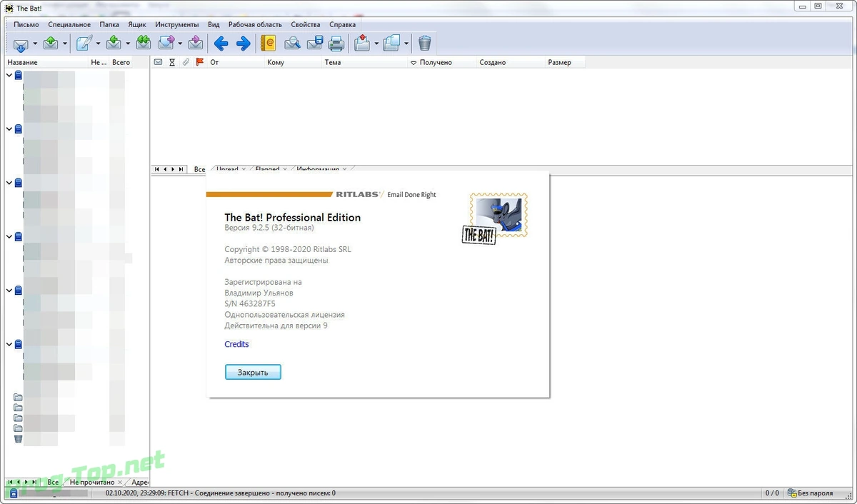Screen dimensions: 857x504
Task: Sort messages by От column
Action: 235,62
